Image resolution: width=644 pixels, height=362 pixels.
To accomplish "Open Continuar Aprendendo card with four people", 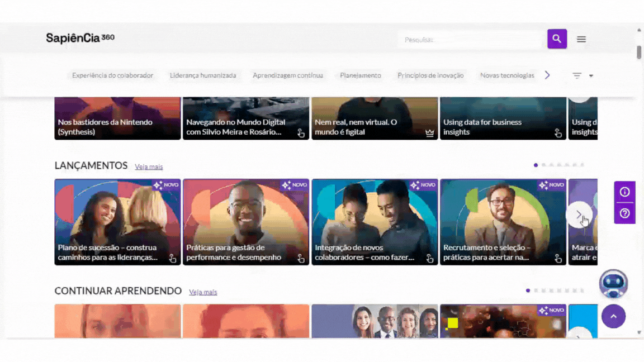I will click(375, 321).
